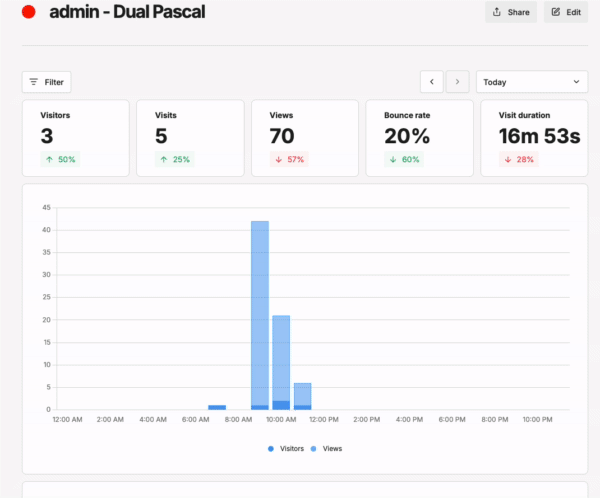The width and height of the screenshot is (600, 498).
Task: Click the Edit pencil icon
Action: coord(556,12)
